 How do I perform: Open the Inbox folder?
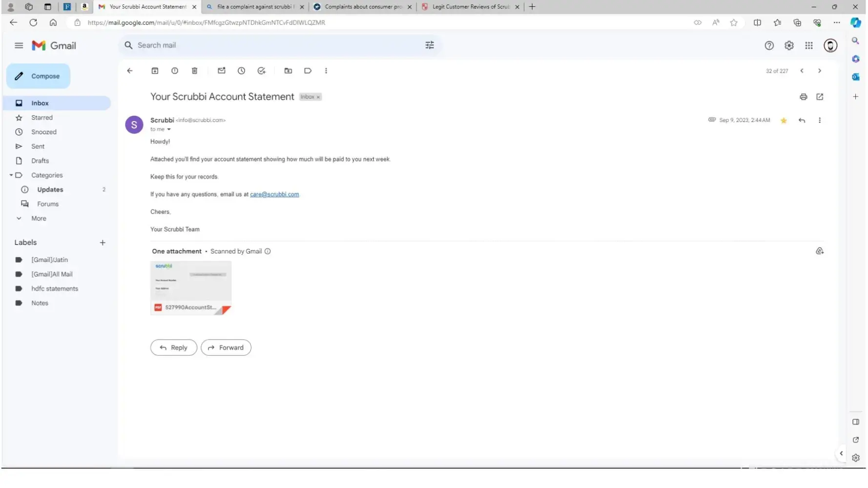(58, 103)
